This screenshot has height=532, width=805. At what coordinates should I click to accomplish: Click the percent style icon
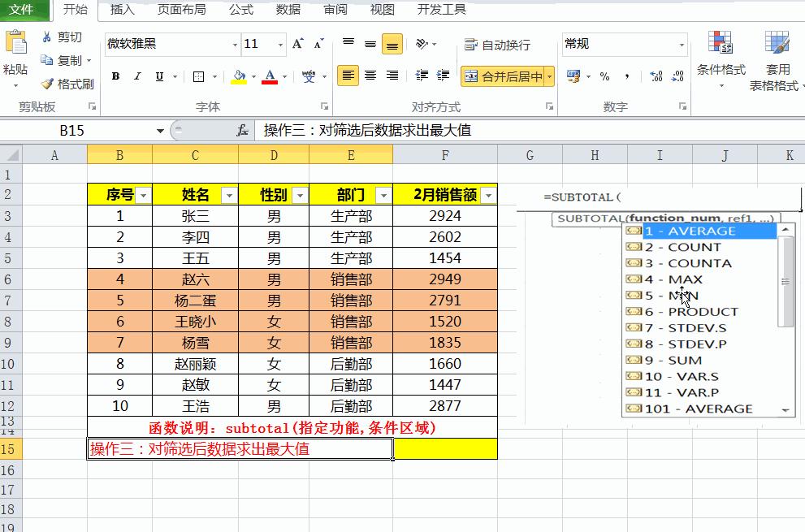coord(604,76)
